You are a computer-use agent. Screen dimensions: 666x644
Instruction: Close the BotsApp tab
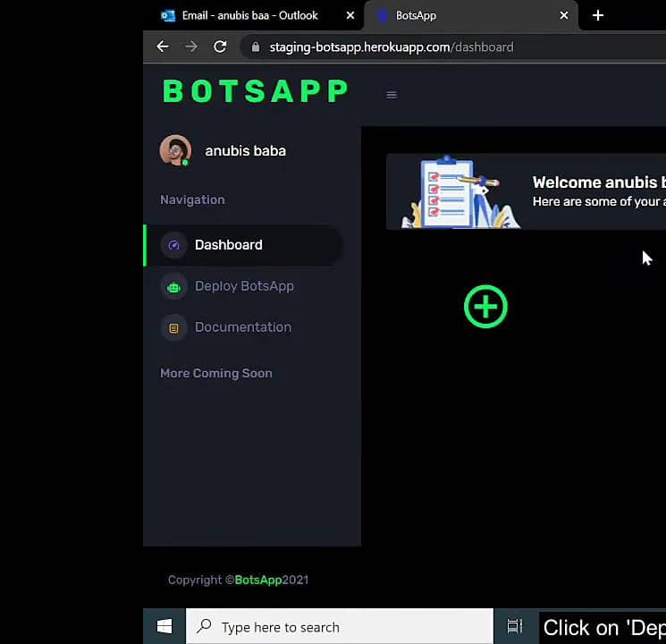tap(564, 16)
